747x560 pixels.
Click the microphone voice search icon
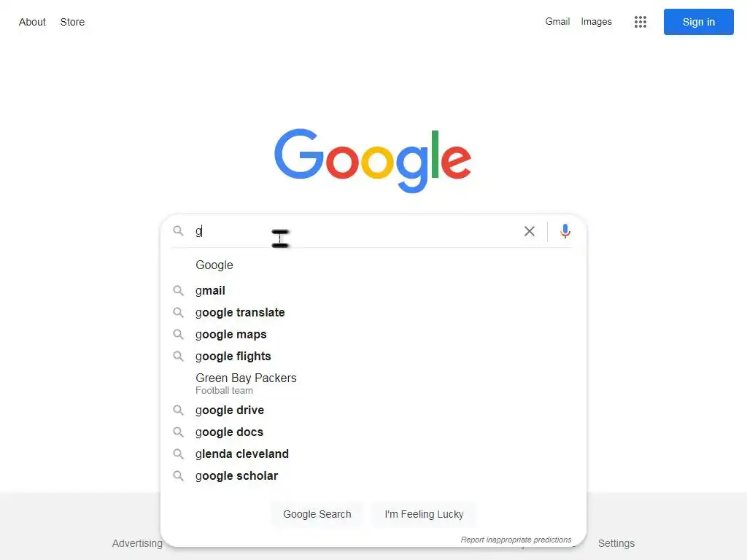click(565, 231)
